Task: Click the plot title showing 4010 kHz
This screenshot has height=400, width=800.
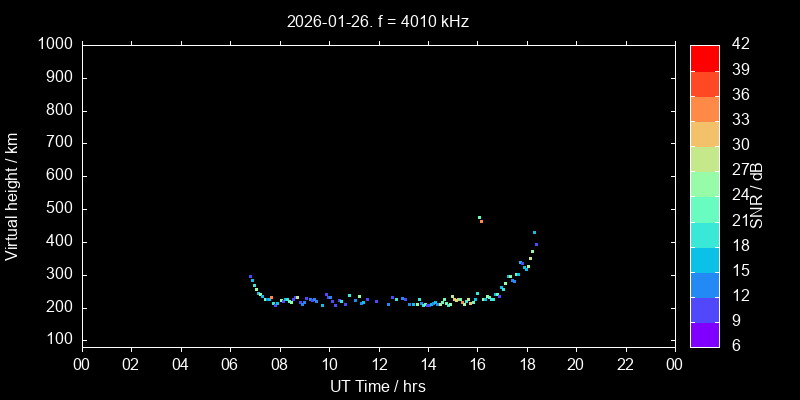Action: (377, 21)
